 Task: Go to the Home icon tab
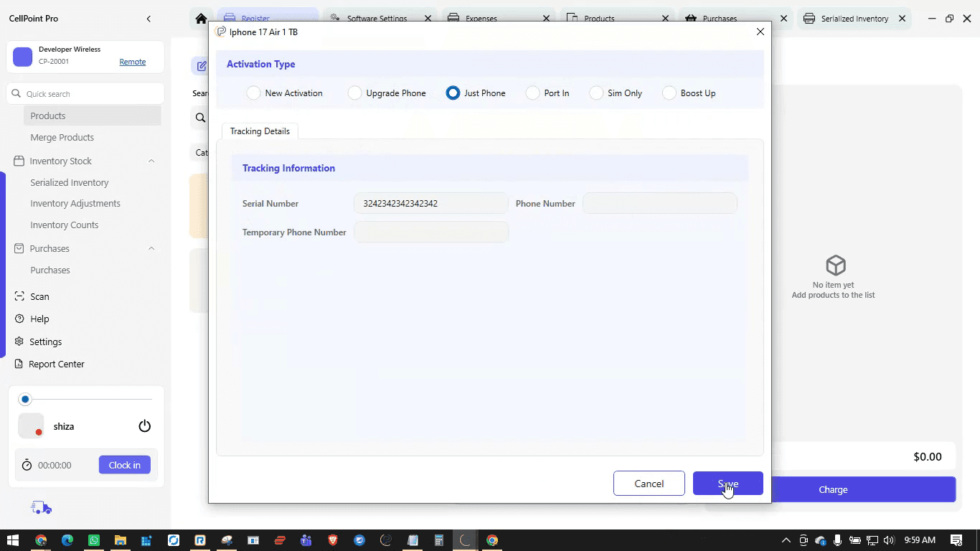[x=201, y=19]
